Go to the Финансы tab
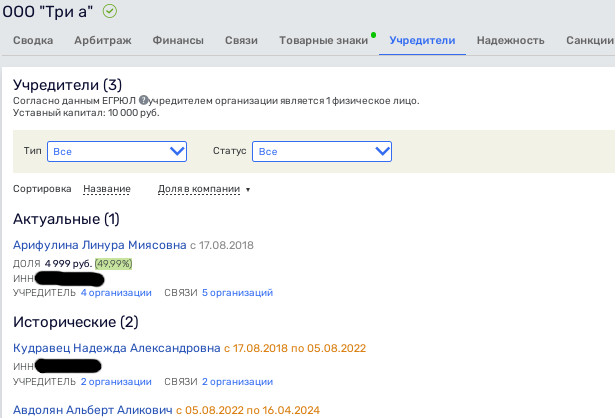 [x=178, y=40]
